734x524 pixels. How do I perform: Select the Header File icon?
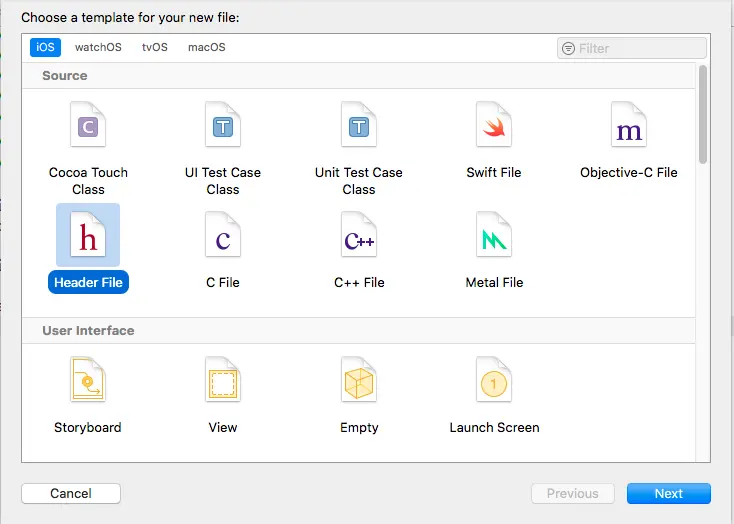click(88, 235)
